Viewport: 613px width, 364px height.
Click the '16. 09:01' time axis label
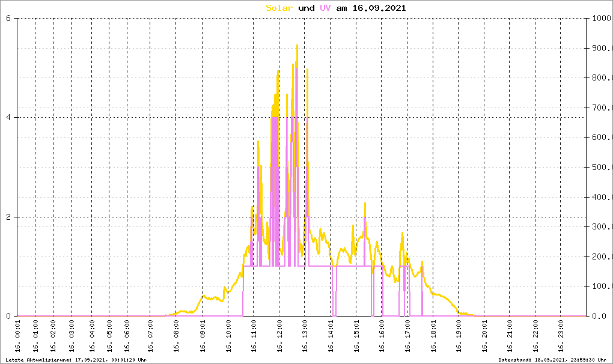203,336
